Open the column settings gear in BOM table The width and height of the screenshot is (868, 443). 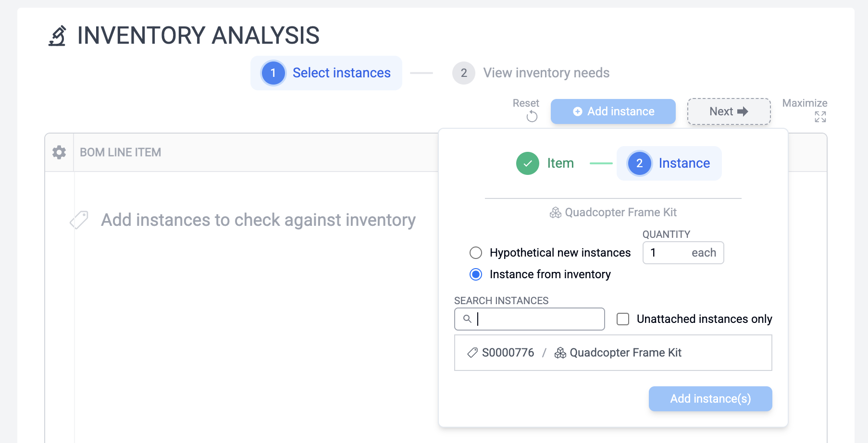point(59,152)
